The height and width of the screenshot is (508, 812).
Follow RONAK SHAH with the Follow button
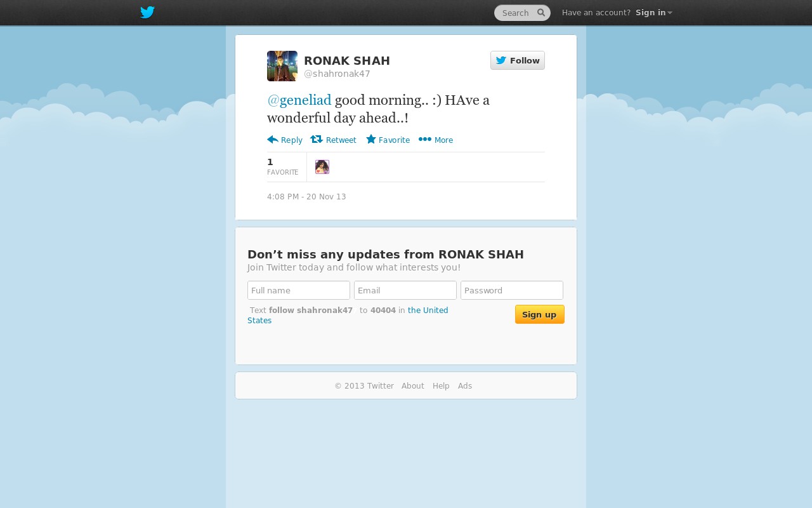(518, 60)
